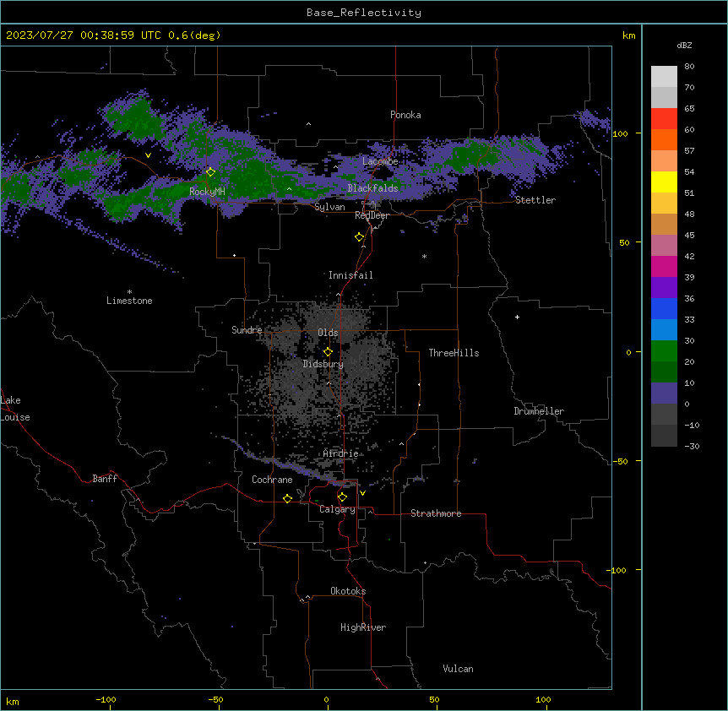Click the yellow diamond marker south of RedDeer
Image resolution: width=728 pixels, height=711 pixels.
coord(359,237)
